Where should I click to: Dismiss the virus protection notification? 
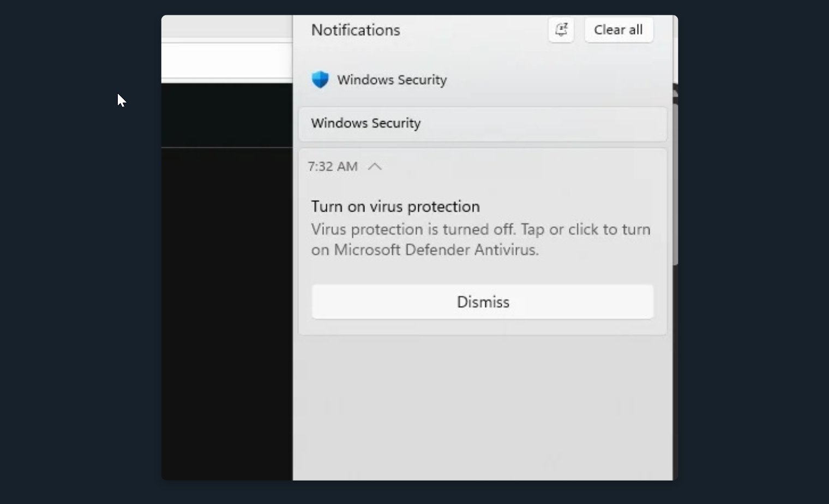483,302
